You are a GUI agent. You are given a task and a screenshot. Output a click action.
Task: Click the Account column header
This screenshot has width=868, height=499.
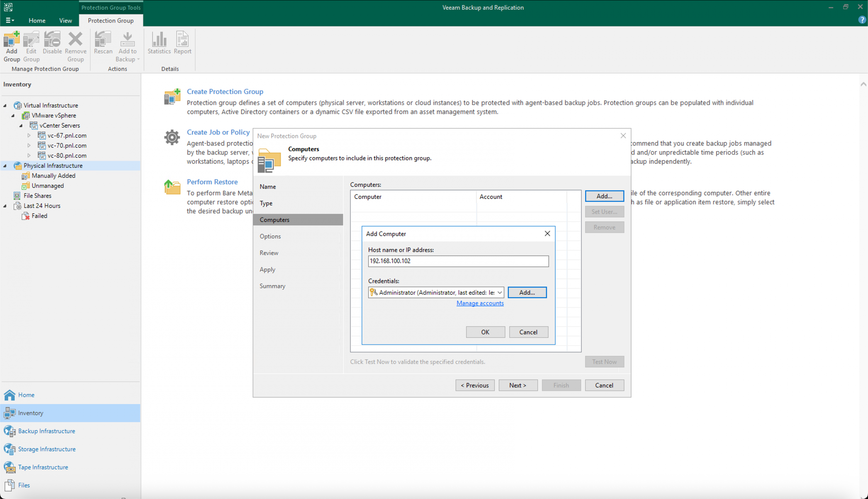pyautogui.click(x=521, y=197)
